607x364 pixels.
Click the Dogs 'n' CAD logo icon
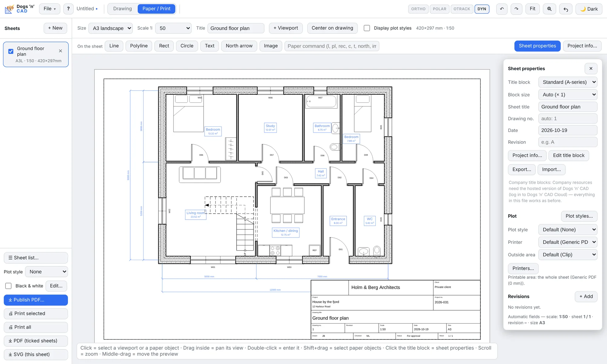[9, 9]
